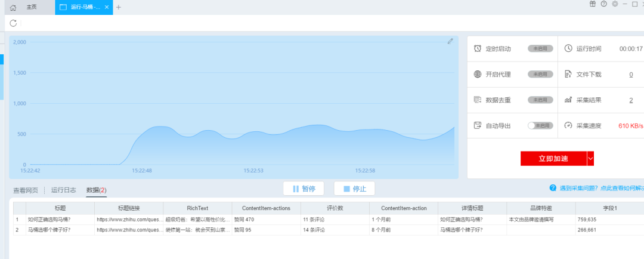Click the red 立即加速 button
This screenshot has width=644, height=259.
coord(553,159)
